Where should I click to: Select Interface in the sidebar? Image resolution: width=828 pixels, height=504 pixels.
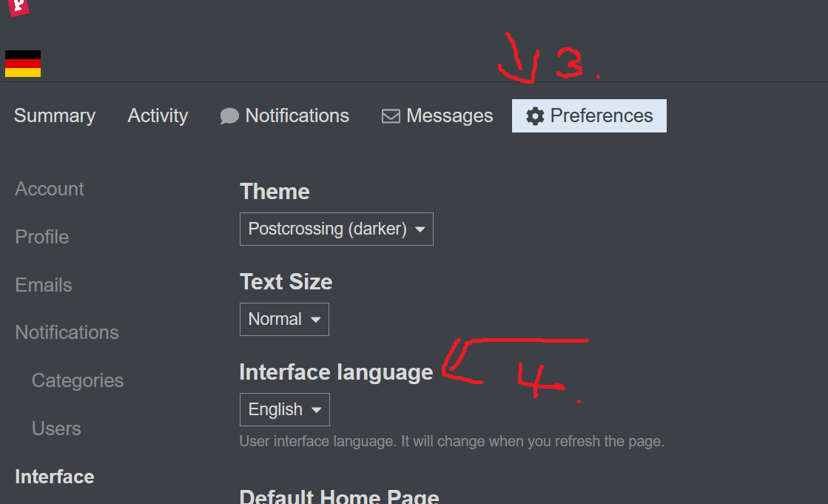coord(55,477)
